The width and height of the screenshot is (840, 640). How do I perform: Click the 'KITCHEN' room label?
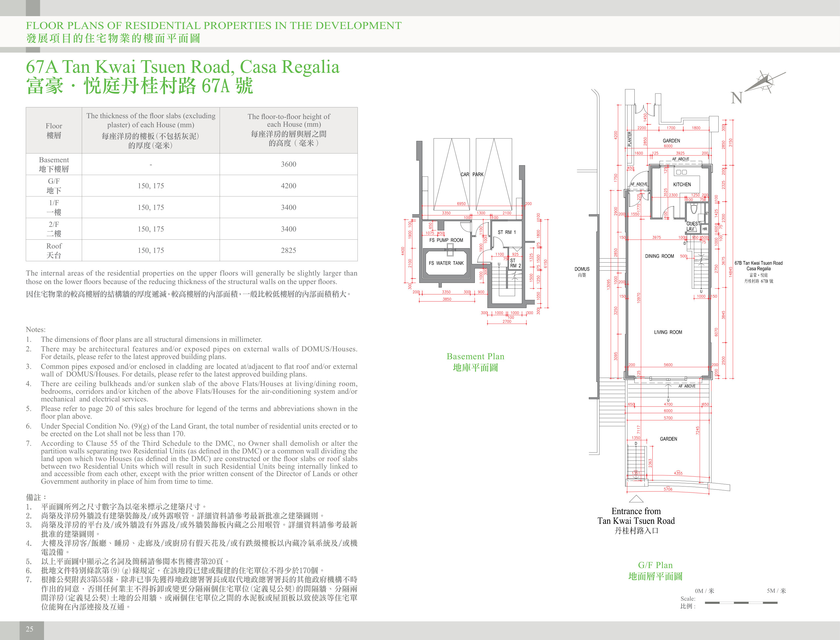point(682,184)
